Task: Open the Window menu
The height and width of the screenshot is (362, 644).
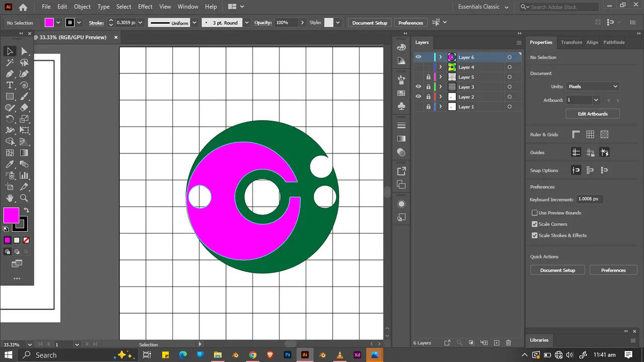Action: point(188,7)
